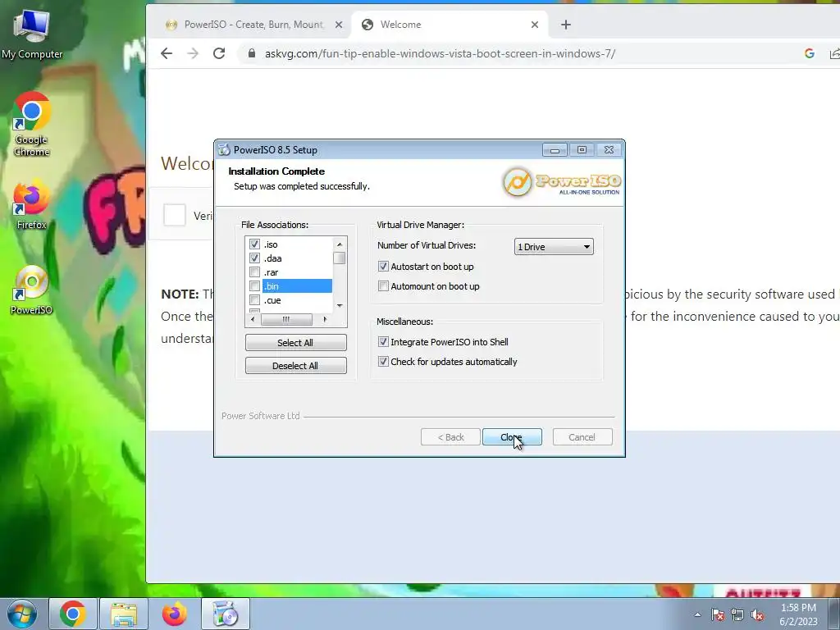Image resolution: width=840 pixels, height=630 pixels.
Task: Click the Cancel button in setup
Action: coord(582,437)
